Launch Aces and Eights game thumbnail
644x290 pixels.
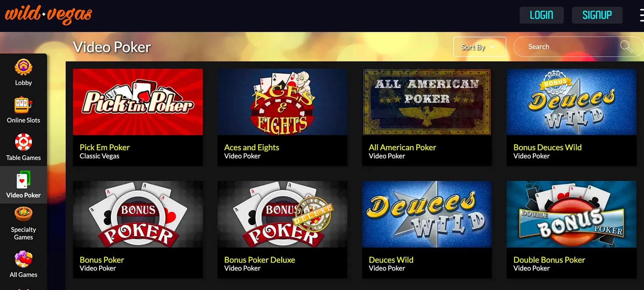[x=282, y=102]
